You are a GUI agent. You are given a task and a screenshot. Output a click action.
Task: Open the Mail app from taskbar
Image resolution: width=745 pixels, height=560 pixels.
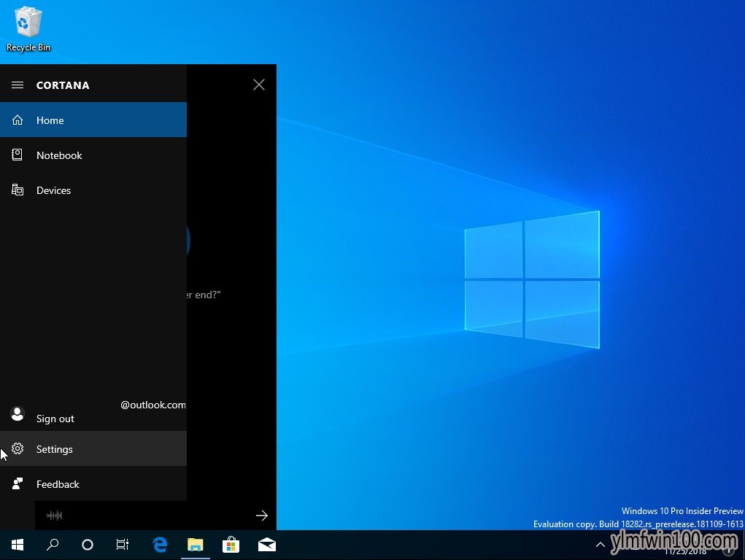(x=267, y=545)
